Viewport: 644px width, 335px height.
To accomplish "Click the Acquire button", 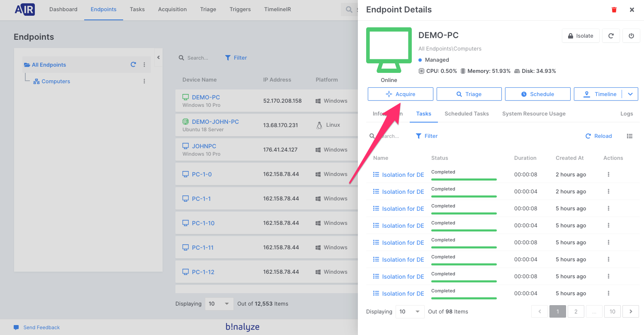I will pos(400,94).
